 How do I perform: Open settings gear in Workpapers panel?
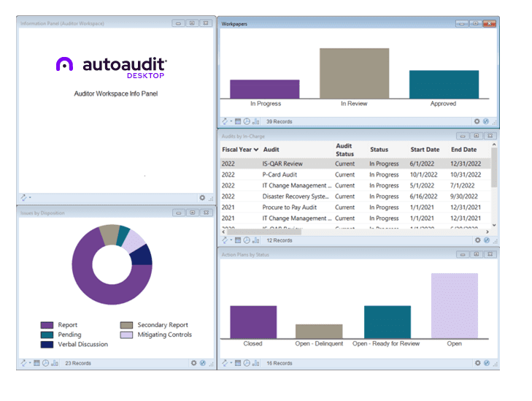(477, 121)
